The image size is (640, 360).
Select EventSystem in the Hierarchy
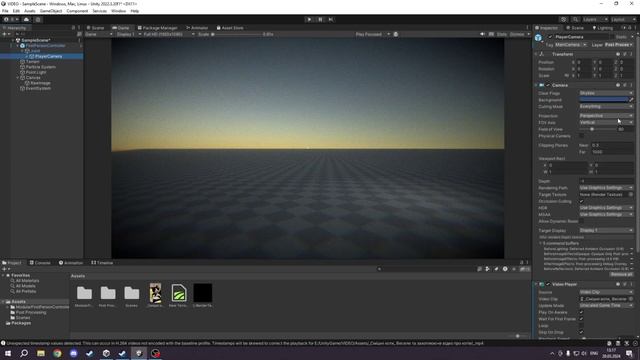[38, 88]
